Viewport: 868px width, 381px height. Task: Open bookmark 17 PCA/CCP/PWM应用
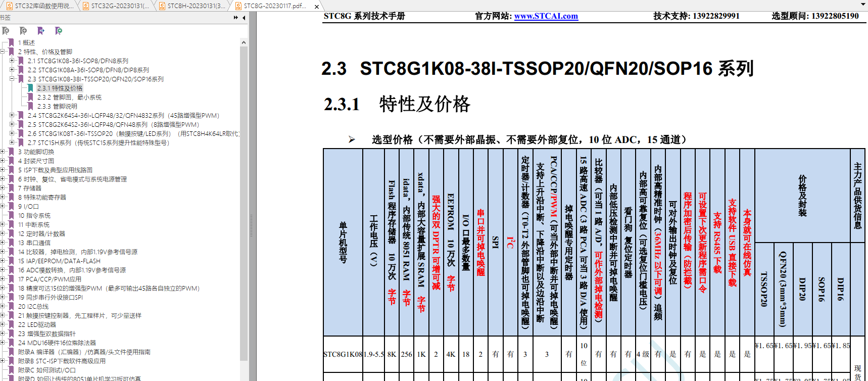(50, 279)
